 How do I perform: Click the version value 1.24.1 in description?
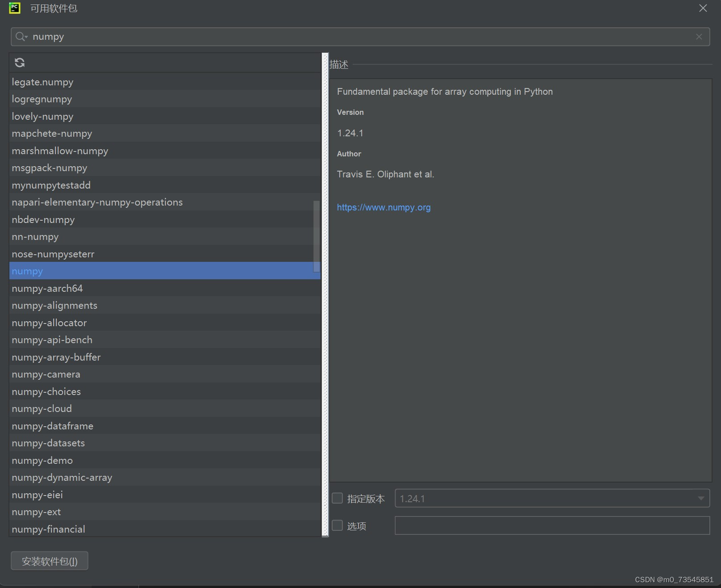[x=350, y=133]
